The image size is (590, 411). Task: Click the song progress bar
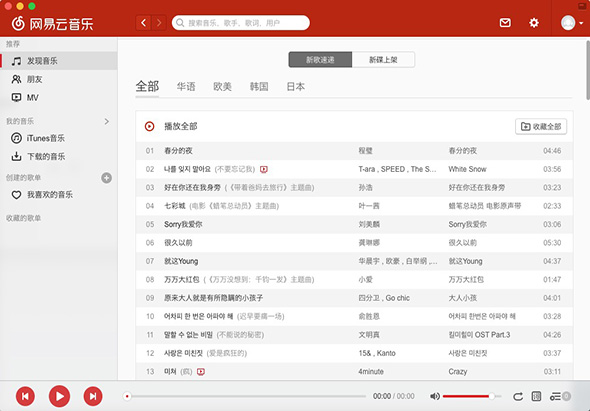(x=246, y=396)
